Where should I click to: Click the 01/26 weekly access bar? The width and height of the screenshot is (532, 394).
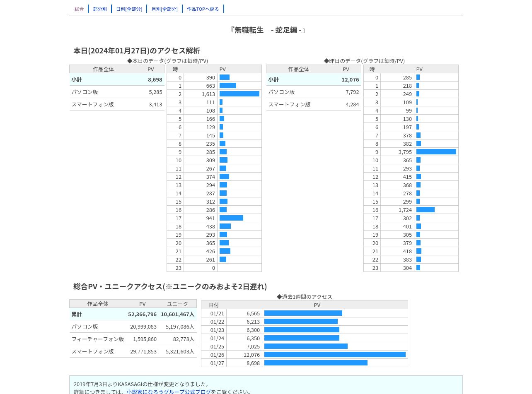click(x=335, y=355)
